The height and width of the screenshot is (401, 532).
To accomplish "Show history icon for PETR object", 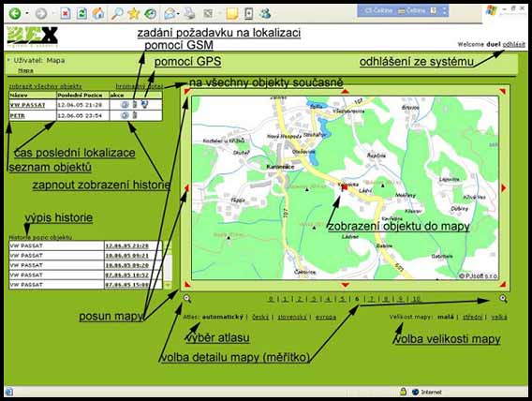I will (x=125, y=115).
